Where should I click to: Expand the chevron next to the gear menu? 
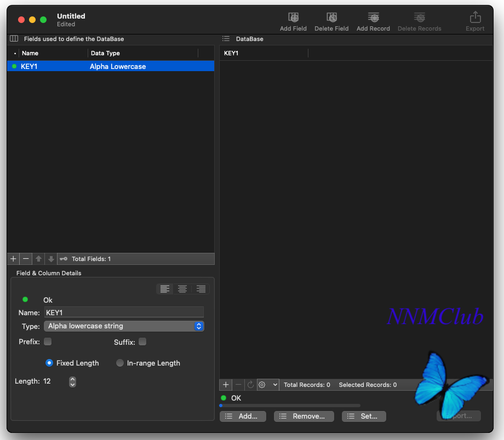coord(275,385)
